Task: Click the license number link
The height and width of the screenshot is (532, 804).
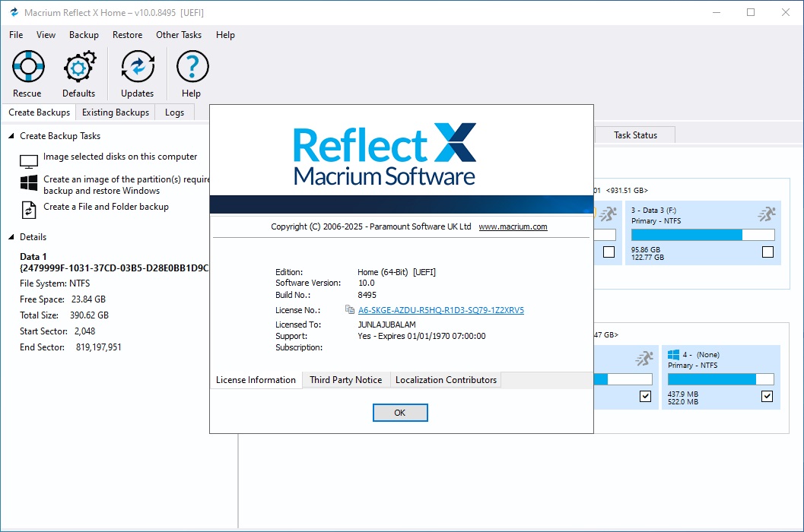Action: [x=441, y=310]
